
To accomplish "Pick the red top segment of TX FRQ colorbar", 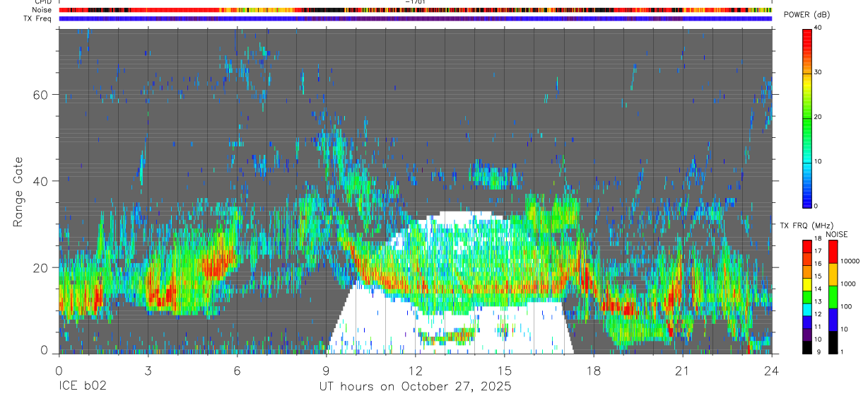I will tap(807, 245).
